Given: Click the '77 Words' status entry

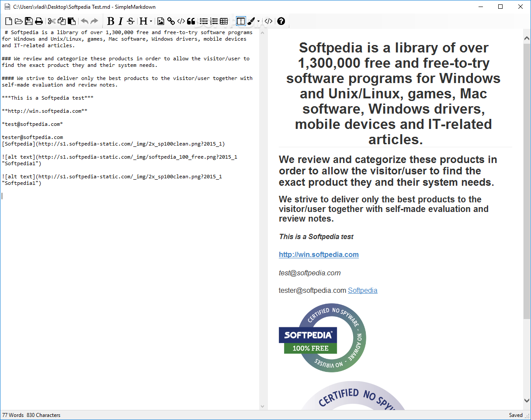Looking at the screenshot, I should click(13, 415).
